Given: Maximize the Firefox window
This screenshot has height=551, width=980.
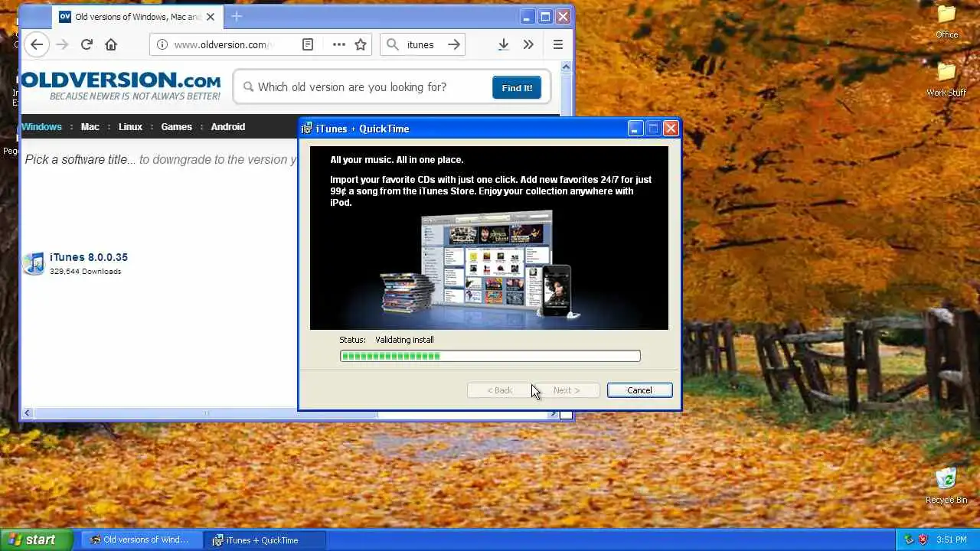Looking at the screenshot, I should click(x=545, y=17).
